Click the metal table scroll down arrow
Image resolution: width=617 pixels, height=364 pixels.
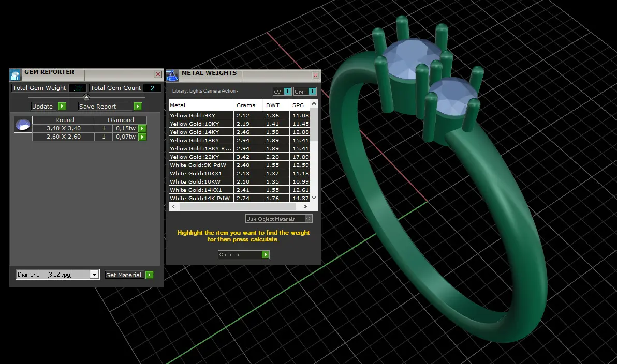tap(314, 198)
